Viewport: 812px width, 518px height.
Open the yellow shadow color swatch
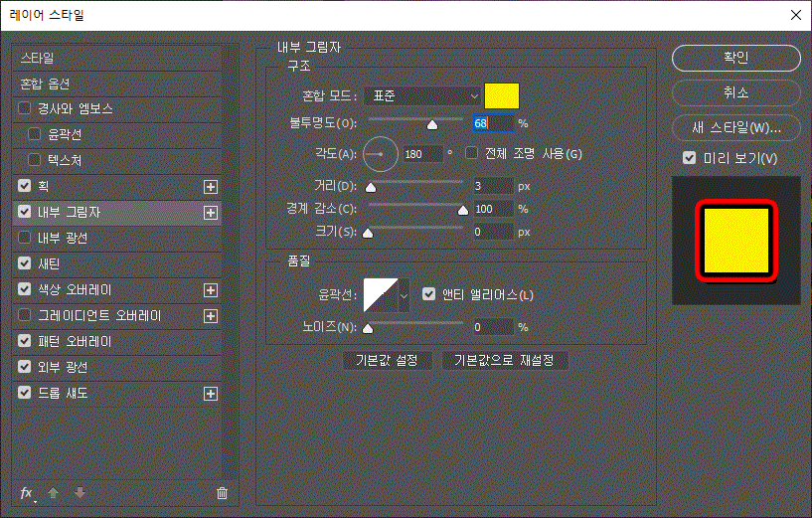(x=502, y=95)
